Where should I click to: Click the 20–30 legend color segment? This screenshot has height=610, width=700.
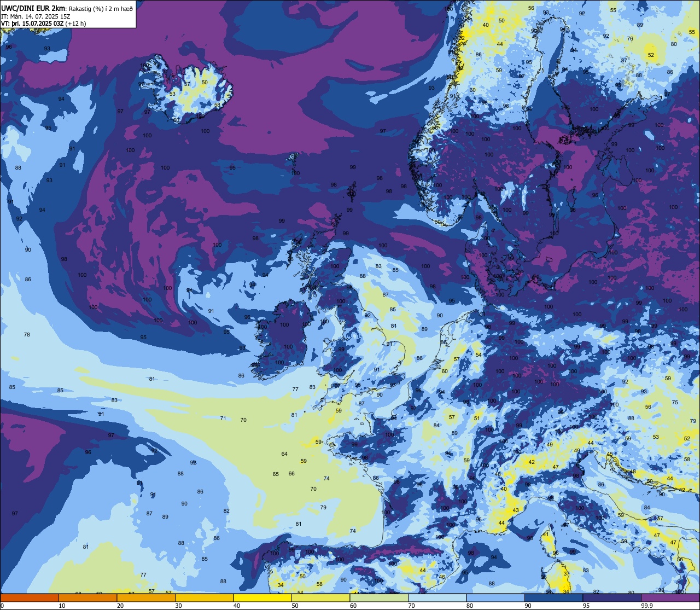point(146,597)
